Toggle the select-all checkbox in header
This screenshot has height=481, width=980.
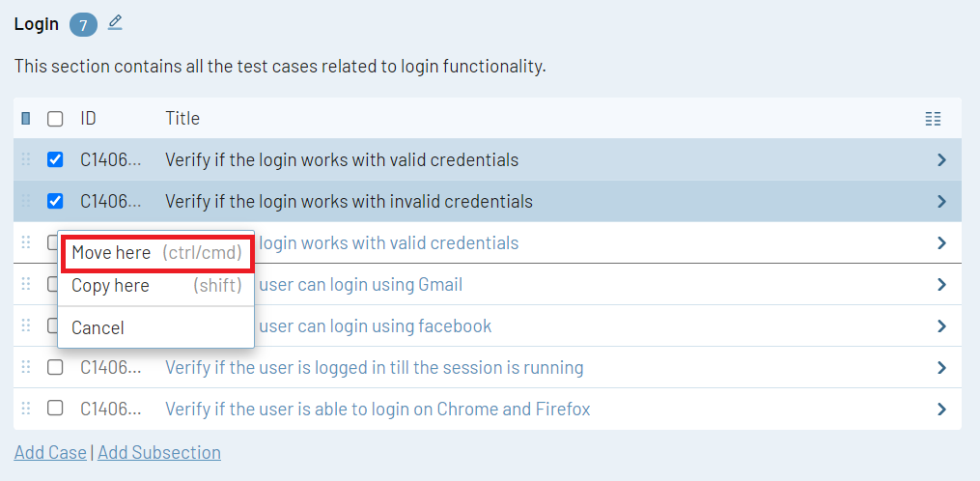(55, 119)
